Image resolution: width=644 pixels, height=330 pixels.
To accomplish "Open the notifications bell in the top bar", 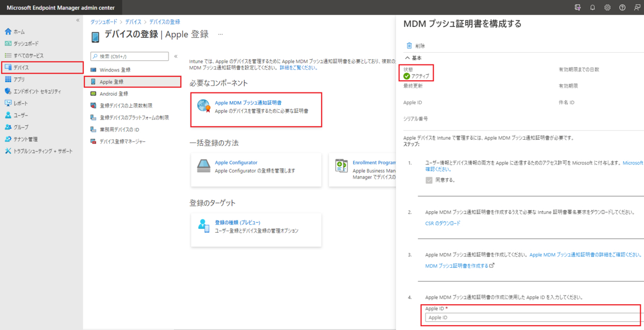I will click(593, 8).
